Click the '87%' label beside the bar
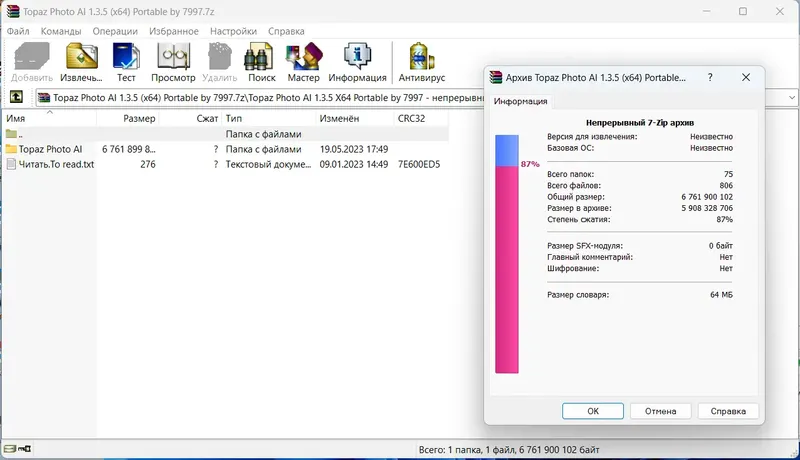This screenshot has height=460, width=800. click(x=530, y=164)
